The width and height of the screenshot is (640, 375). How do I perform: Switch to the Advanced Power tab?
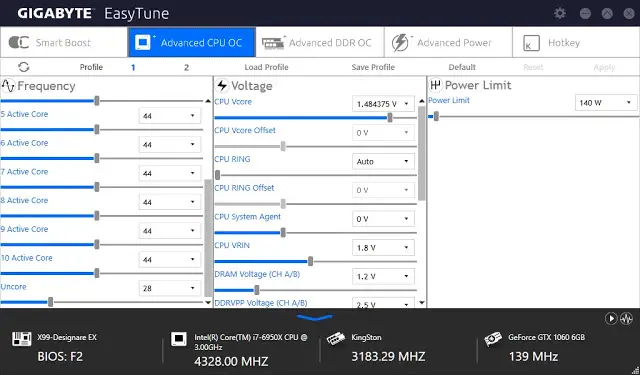(448, 42)
